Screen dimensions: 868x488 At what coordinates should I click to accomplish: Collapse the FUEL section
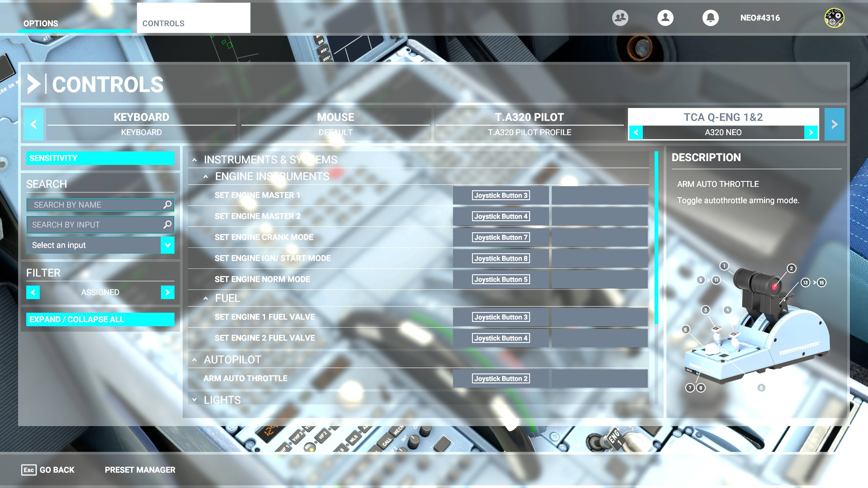pos(205,298)
